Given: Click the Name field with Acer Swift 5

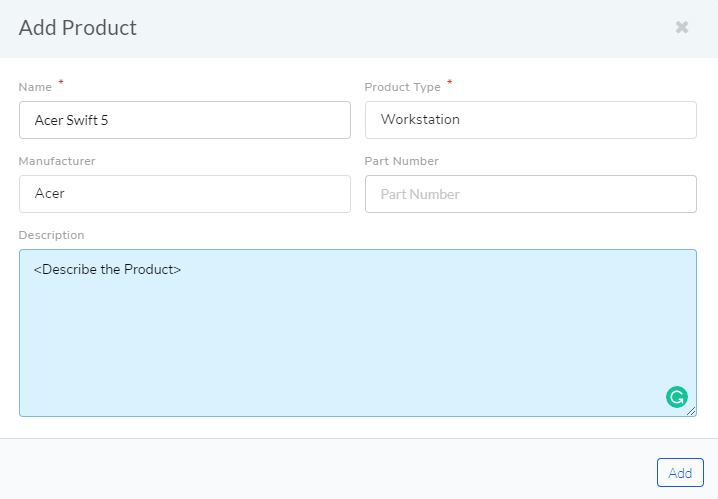Looking at the screenshot, I should click(x=185, y=120).
